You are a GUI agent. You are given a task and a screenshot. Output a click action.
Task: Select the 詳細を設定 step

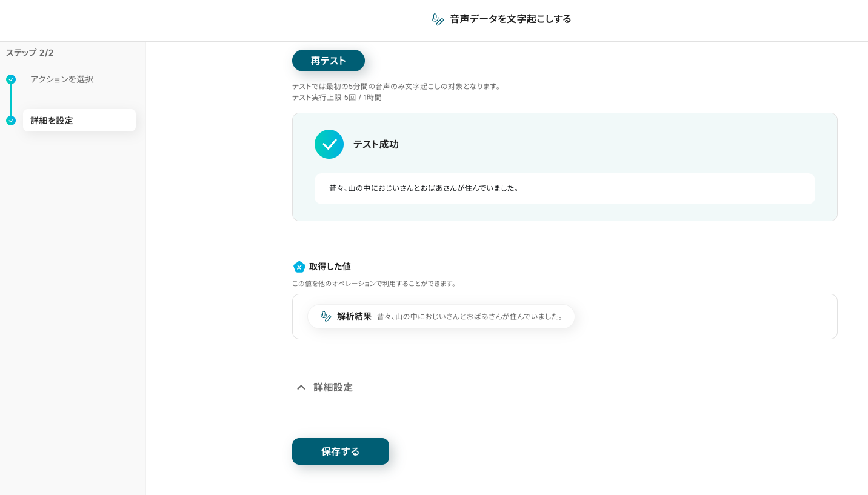79,121
